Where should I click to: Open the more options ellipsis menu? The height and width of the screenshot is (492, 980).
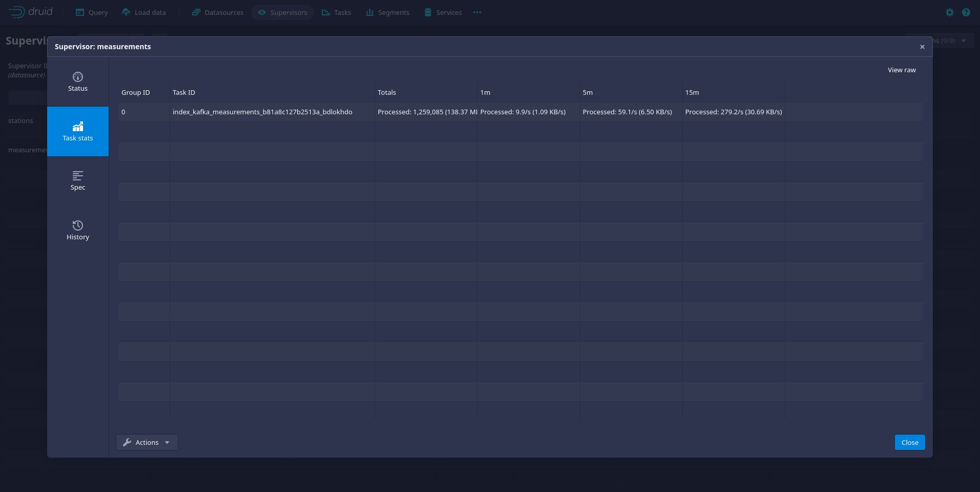tap(477, 12)
